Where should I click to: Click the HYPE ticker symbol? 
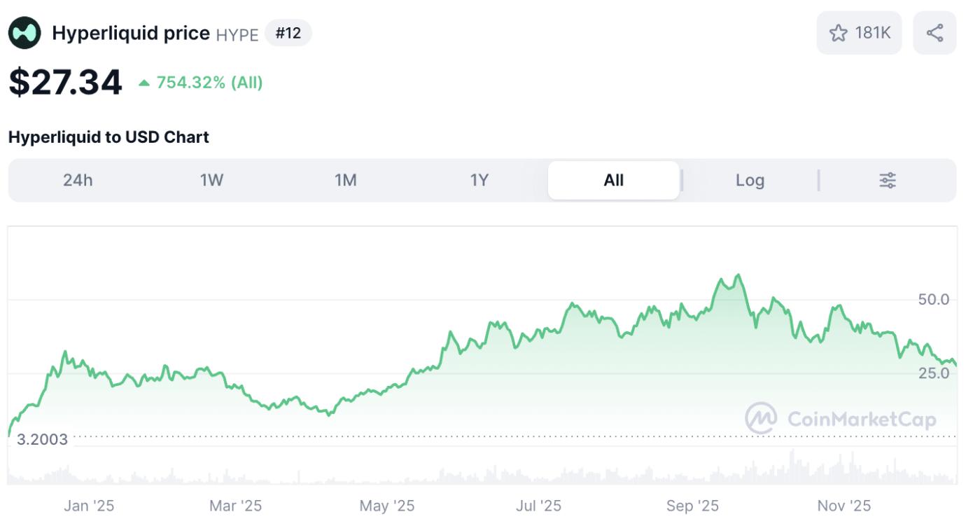coord(237,34)
